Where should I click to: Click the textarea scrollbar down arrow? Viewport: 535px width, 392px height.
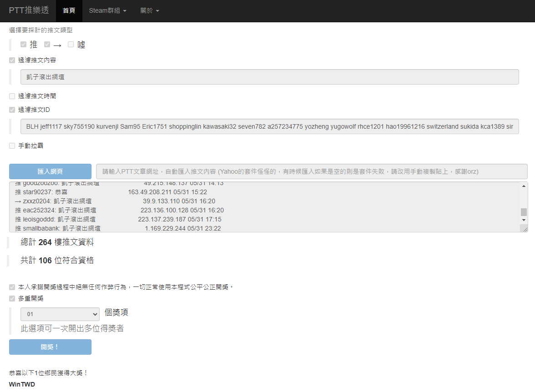524,220
